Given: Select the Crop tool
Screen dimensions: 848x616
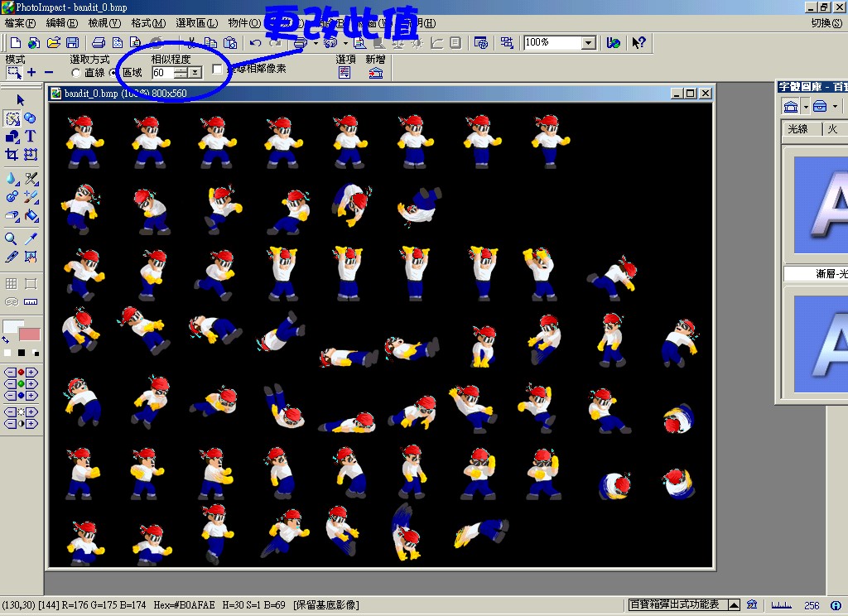Looking at the screenshot, I should 12,155.
